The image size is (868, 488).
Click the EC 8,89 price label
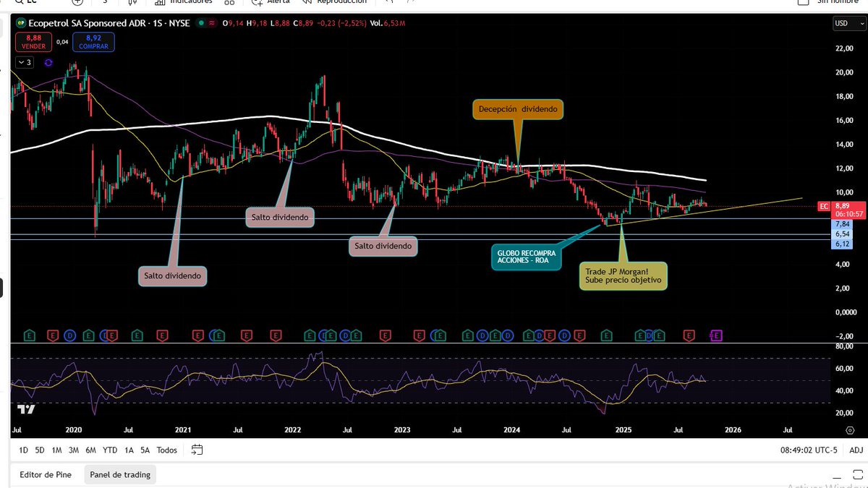[x=842, y=210]
